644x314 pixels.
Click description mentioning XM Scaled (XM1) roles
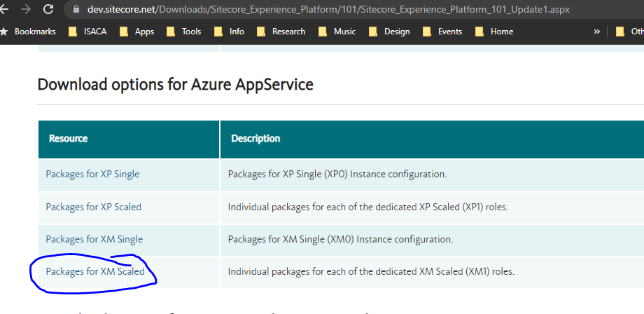pos(371,271)
